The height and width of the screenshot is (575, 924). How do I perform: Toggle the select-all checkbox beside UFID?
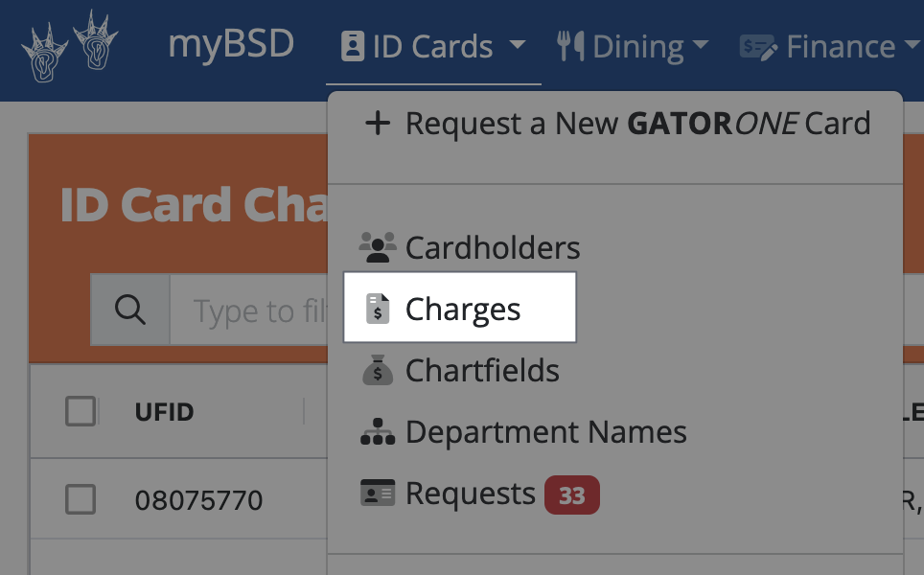[81, 411]
